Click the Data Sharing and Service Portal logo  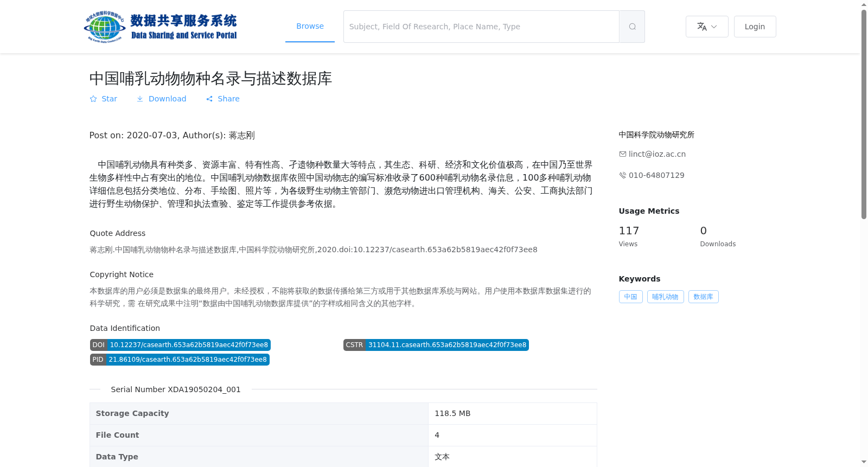point(161,27)
